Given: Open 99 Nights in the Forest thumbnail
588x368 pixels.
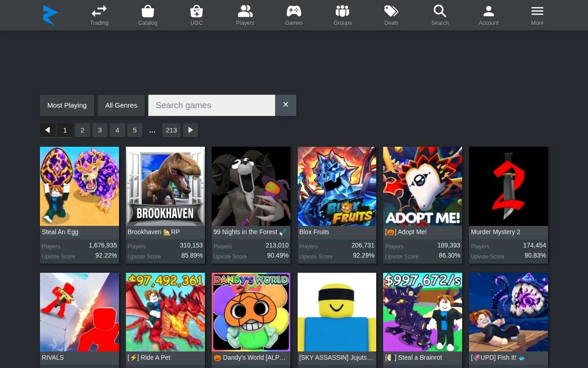Looking at the screenshot, I should pos(251,186).
